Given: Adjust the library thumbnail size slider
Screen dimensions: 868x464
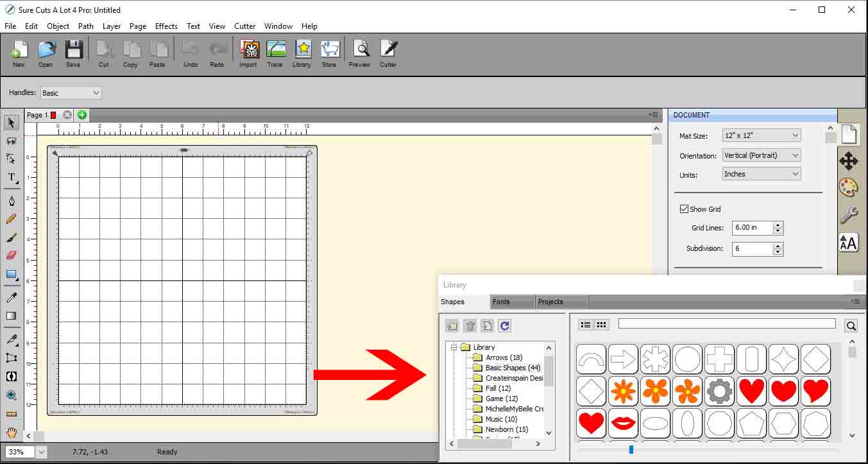Looking at the screenshot, I should tap(631, 450).
